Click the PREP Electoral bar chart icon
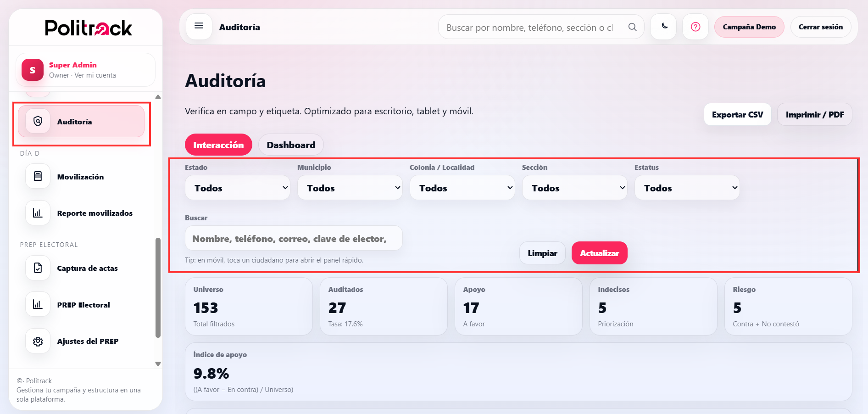 [x=37, y=304]
